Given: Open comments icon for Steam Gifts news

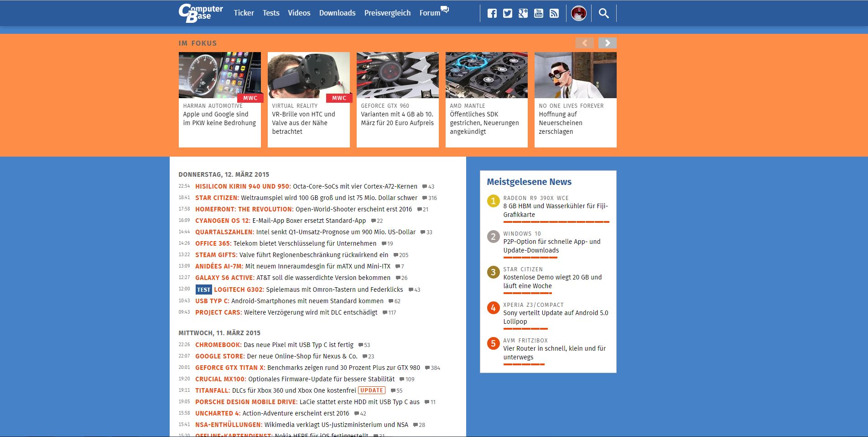Looking at the screenshot, I should coord(395,255).
